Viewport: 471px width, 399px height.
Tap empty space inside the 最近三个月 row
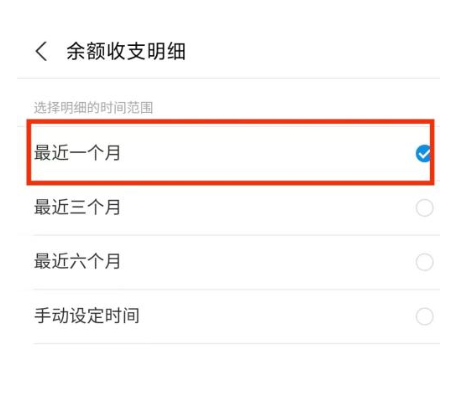pyautogui.click(x=267, y=208)
